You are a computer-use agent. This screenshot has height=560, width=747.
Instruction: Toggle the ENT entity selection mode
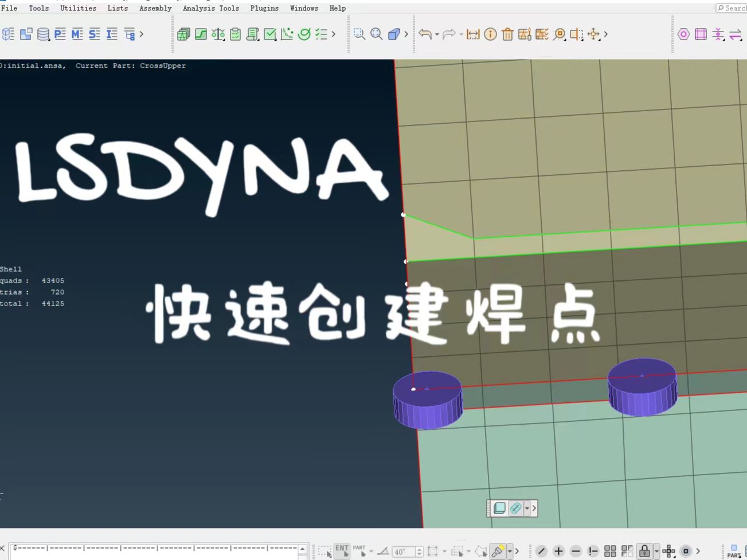(x=342, y=551)
